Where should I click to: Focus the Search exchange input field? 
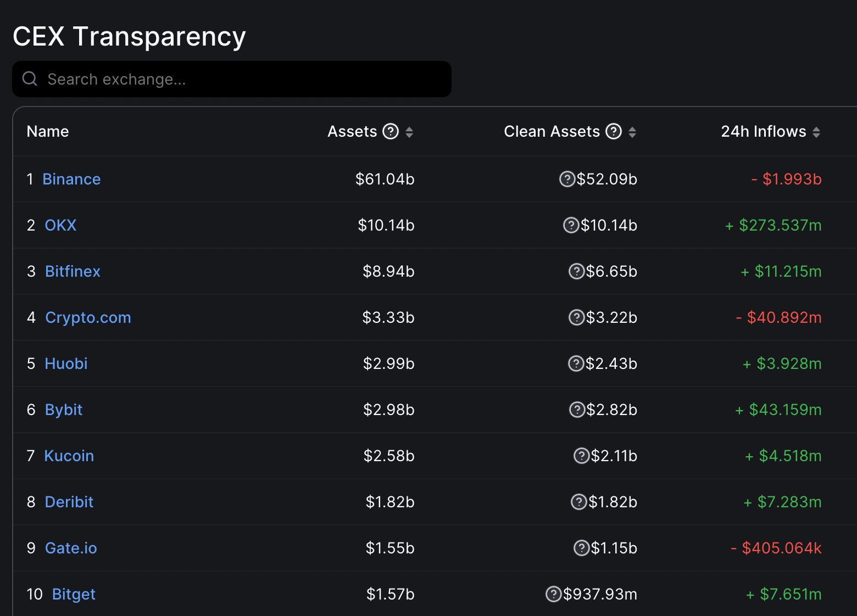click(232, 79)
